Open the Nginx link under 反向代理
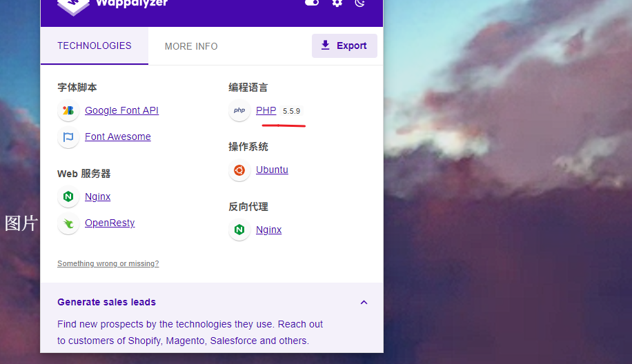Screen dimensions: 632x364 [x=269, y=230]
